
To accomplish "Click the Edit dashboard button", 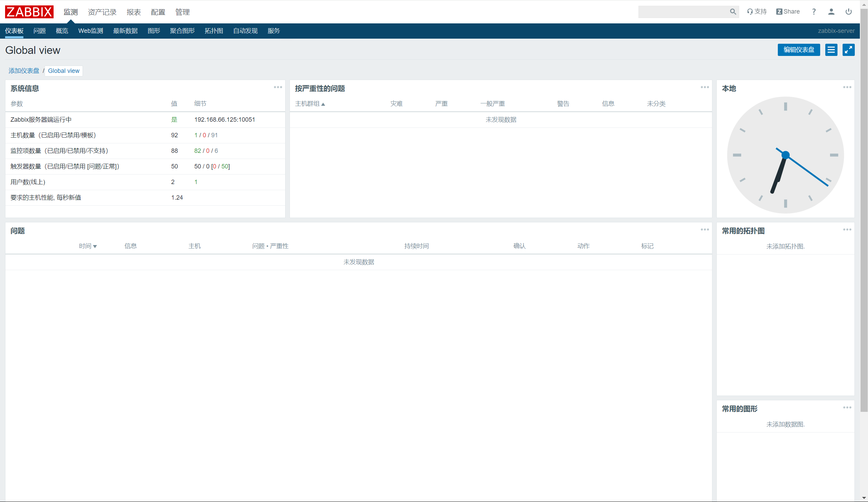I will point(798,50).
